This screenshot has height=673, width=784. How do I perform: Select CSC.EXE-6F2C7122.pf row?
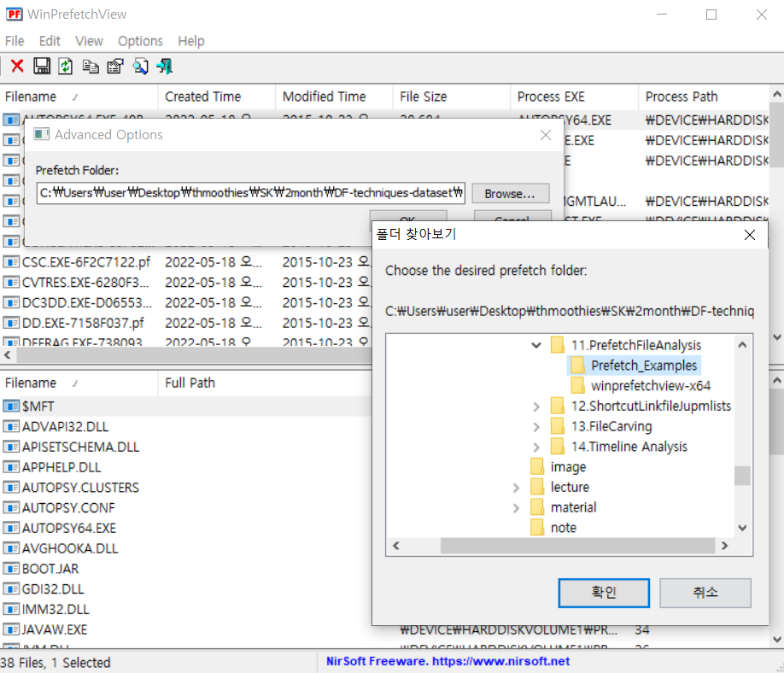pos(186,262)
